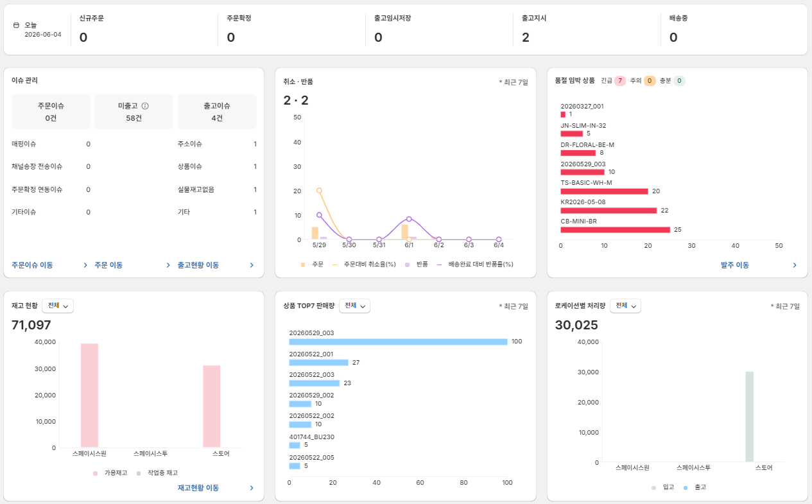Click the arrow icon next to 출고현황 이동
812x504 pixels.
[x=252, y=265]
